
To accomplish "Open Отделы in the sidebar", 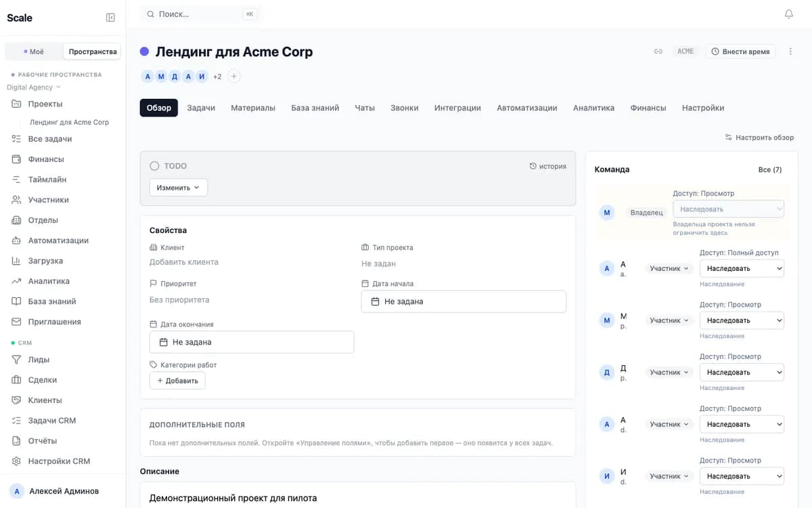I will click(43, 220).
